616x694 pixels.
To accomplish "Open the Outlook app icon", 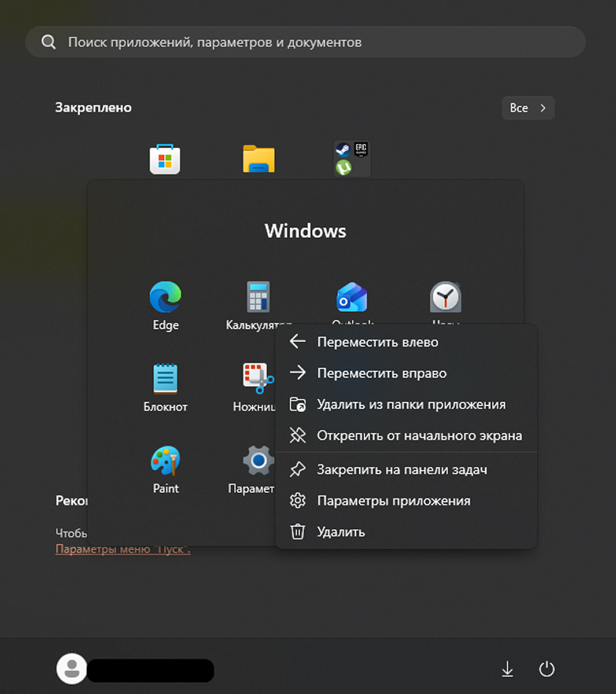I will 352,297.
